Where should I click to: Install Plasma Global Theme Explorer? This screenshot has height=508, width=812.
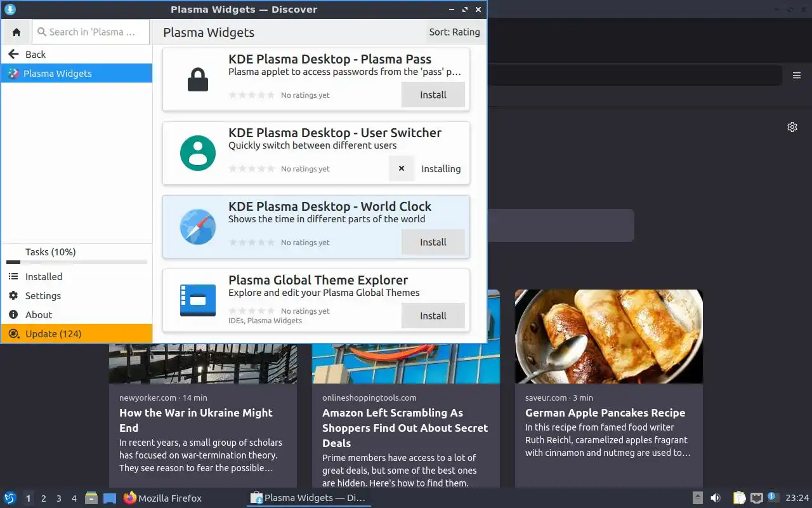point(433,316)
